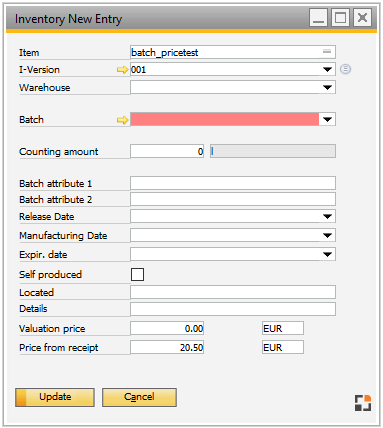This screenshot has height=428, width=383.
Task: Click the yellow link arrow beside I-Version
Action: [x=123, y=70]
